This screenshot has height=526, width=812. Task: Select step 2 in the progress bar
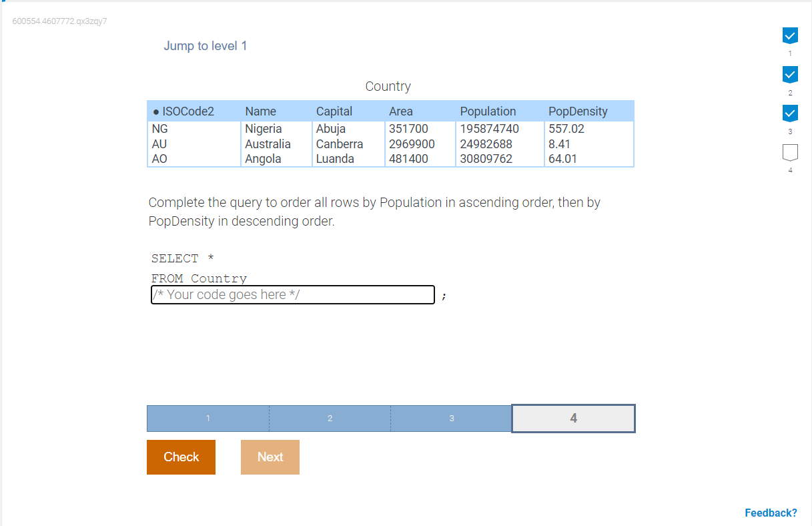330,419
